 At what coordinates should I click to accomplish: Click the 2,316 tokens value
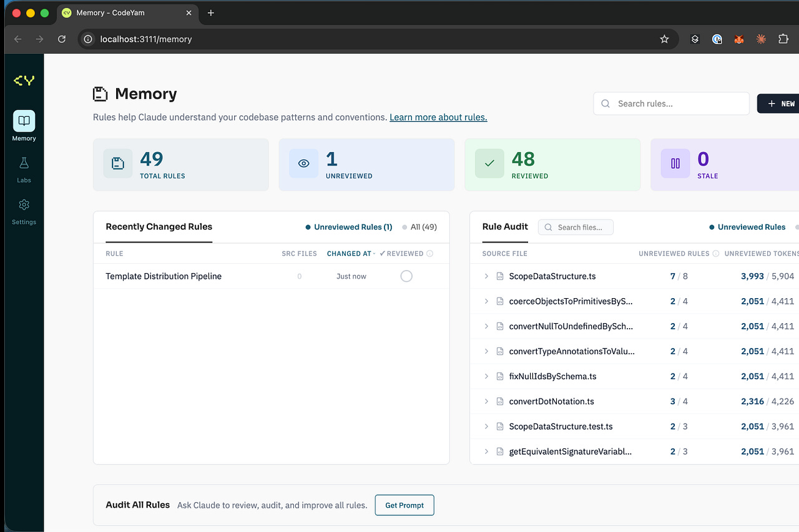[x=752, y=402]
